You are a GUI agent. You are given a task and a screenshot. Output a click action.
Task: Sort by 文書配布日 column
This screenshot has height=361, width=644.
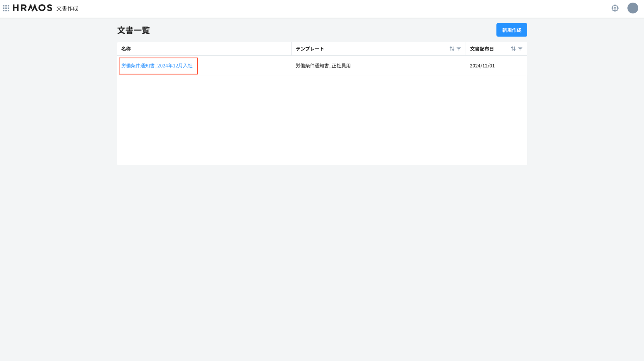(513, 49)
